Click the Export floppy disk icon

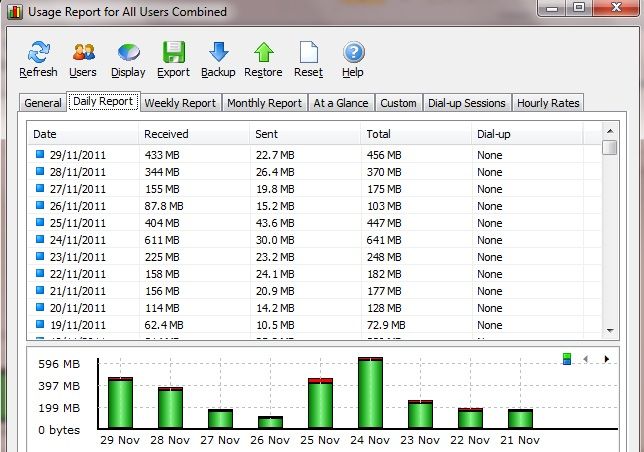[x=173, y=53]
